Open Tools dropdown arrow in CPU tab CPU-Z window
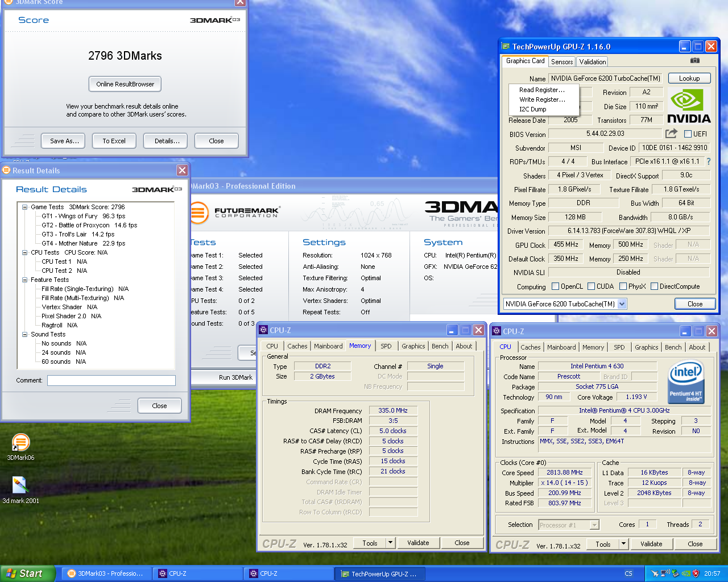The width and height of the screenshot is (728, 582). pyautogui.click(x=623, y=544)
